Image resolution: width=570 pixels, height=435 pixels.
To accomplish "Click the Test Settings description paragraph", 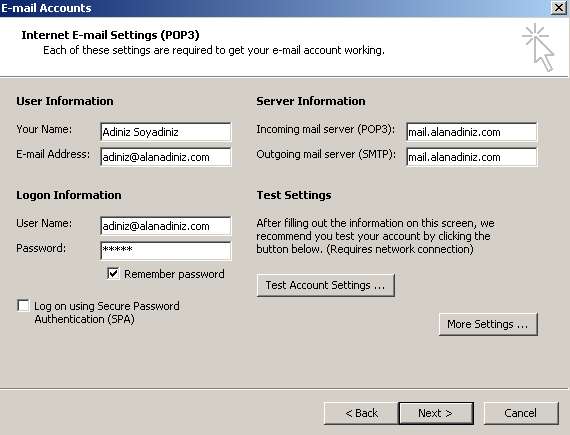I will tap(375, 236).
